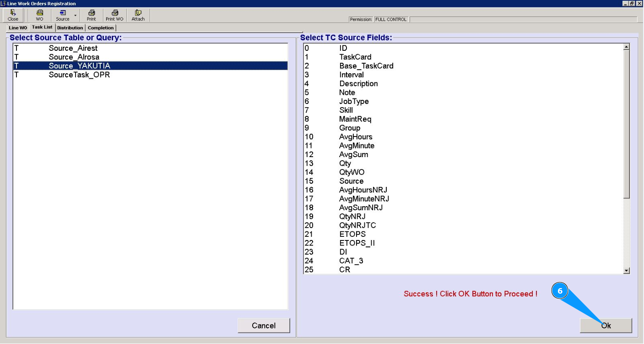Select the ETOPS_II source field
This screenshot has height=344, width=644.
[463, 243]
